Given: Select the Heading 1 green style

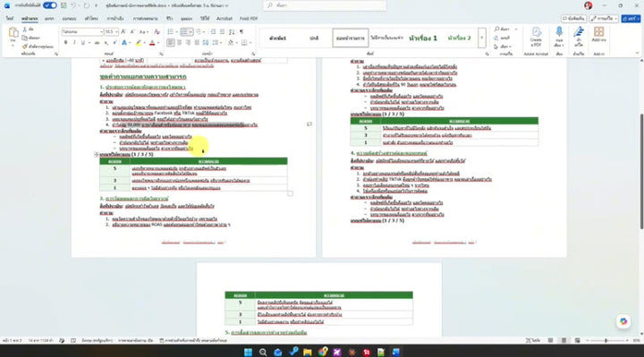Looking at the screenshot, I should coord(423,38).
